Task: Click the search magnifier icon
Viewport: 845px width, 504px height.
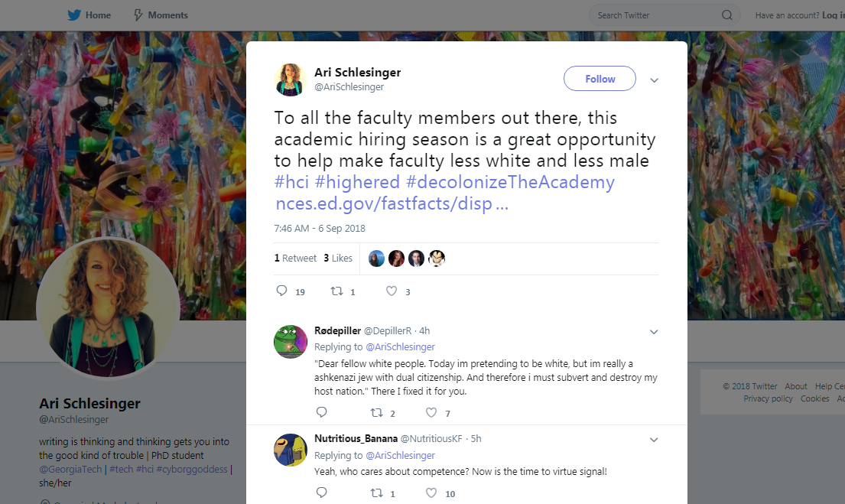Action: tap(726, 15)
